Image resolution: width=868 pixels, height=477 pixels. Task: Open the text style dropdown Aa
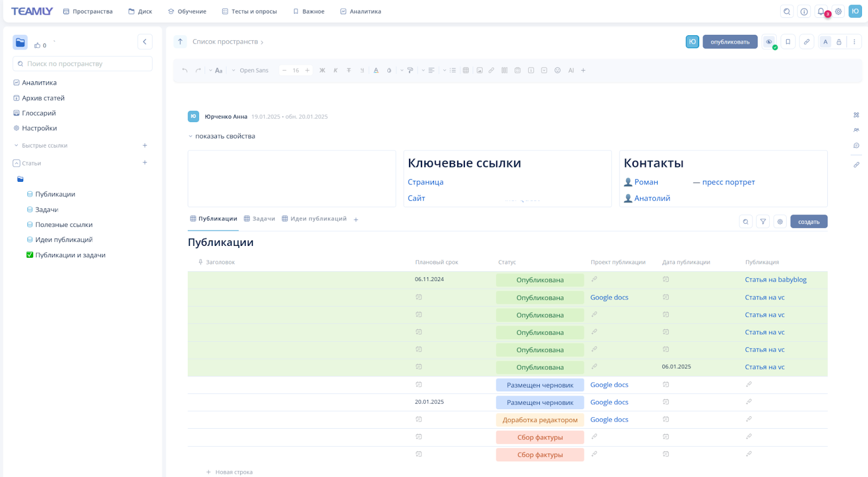pos(216,71)
